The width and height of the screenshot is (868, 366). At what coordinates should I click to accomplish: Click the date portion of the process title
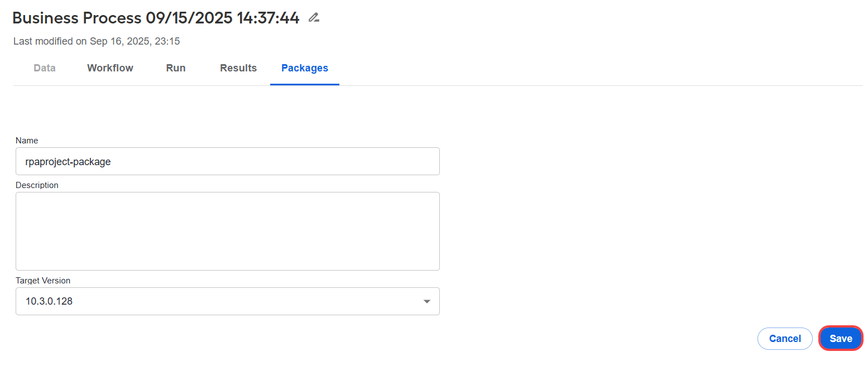[x=189, y=18]
